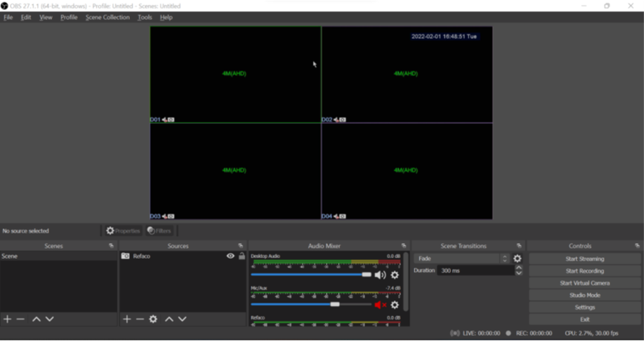Viewport: 644px width, 341px height.
Task: Click Start Recording
Action: point(585,271)
